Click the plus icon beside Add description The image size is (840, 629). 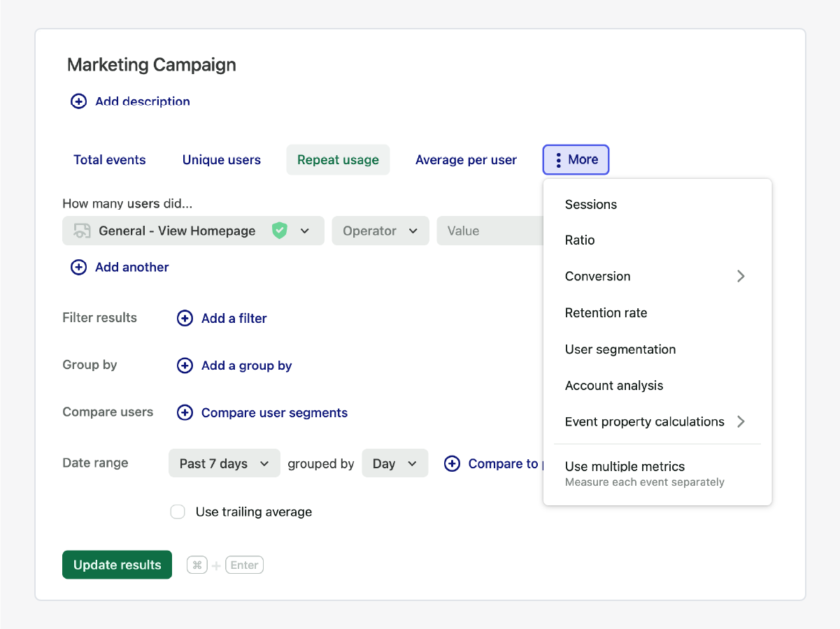point(78,101)
